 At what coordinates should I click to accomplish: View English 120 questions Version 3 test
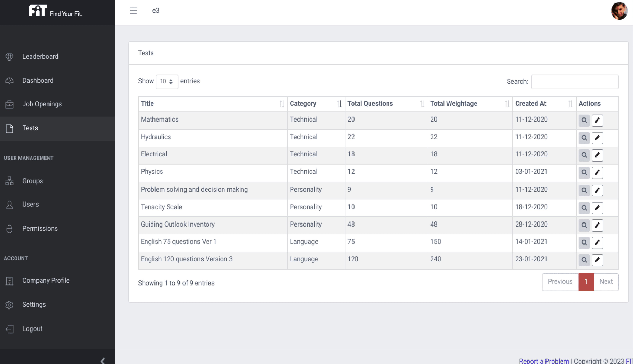pos(584,260)
